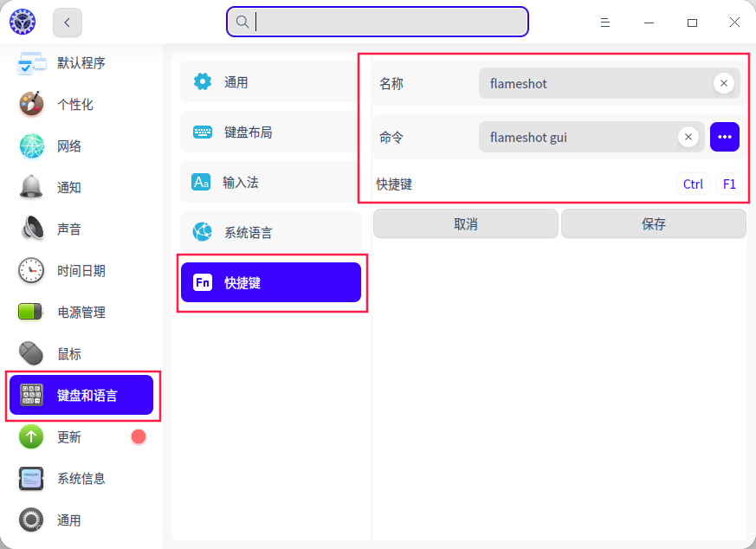Click the Notification bell icon
Screen dimensions: 756x549
31,187
